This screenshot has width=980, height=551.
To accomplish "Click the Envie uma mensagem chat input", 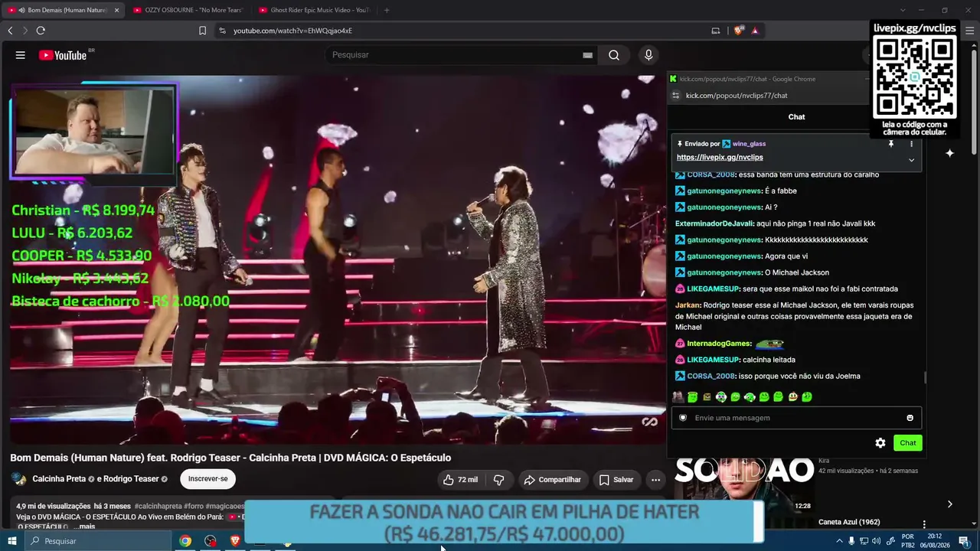I will [x=796, y=418].
